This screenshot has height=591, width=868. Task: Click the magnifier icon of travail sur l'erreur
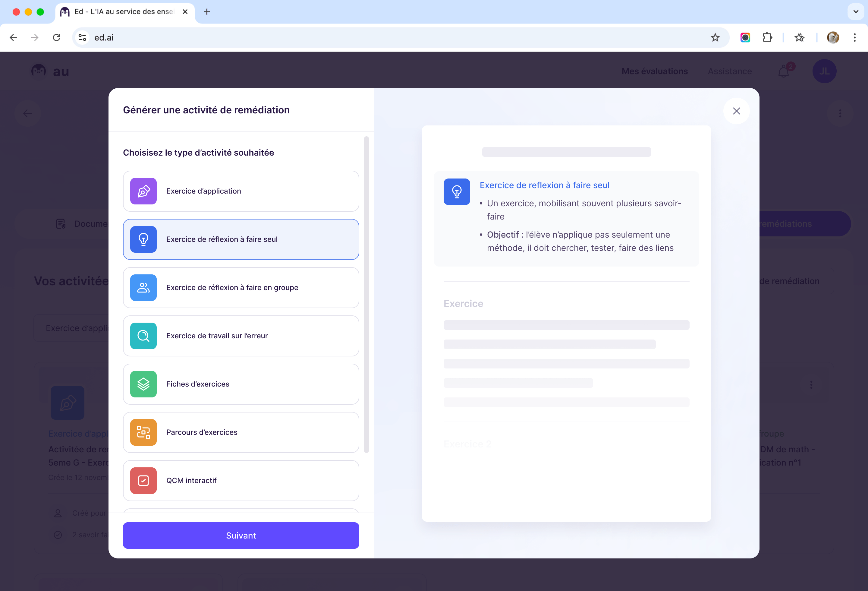[x=143, y=336]
